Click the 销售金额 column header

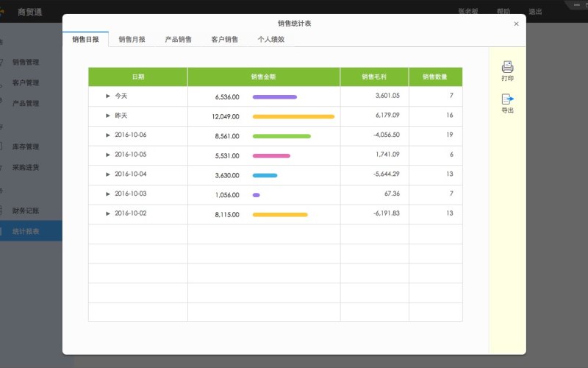[264, 77]
